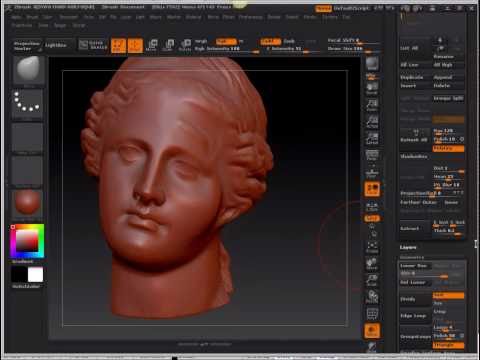This screenshot has width=480, height=360.
Task: Activate the Rotate transform mode in top shelf
Action: pyautogui.click(x=185, y=45)
